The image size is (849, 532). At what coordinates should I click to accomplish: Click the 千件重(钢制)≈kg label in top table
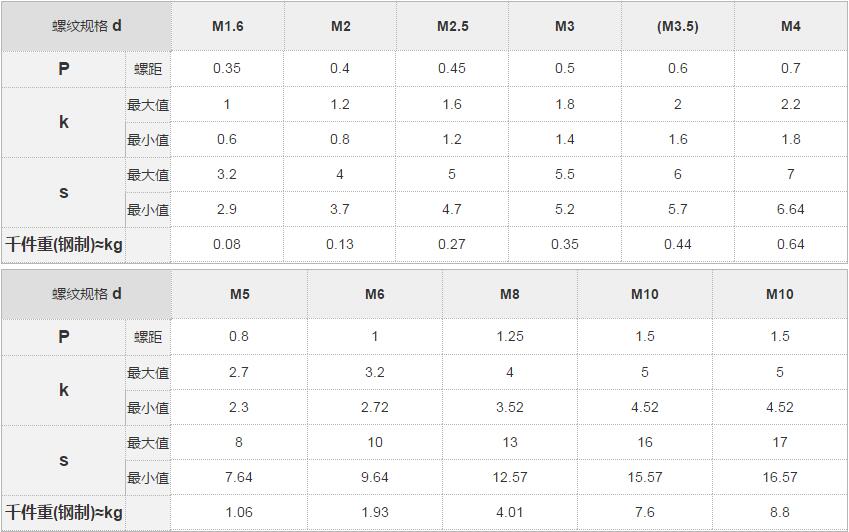64,245
